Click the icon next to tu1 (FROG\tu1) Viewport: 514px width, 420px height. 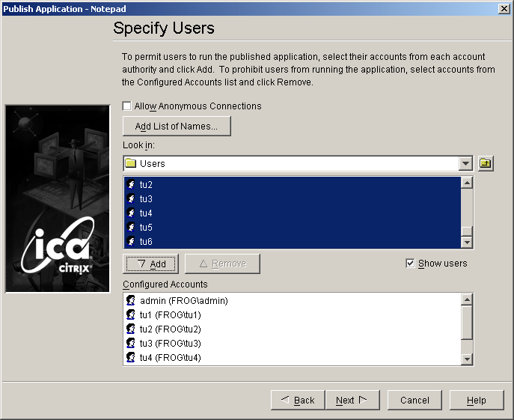point(131,314)
